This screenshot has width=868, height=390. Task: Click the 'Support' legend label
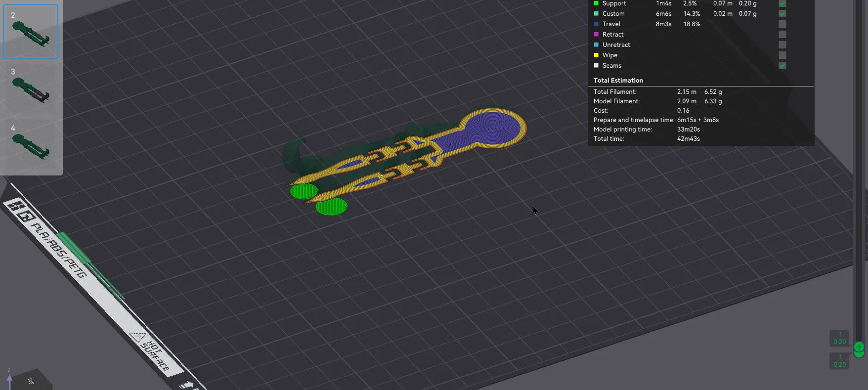614,3
